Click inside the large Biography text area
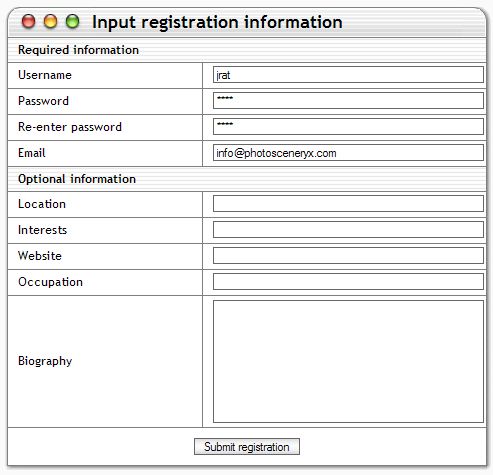493x475 pixels. (x=348, y=361)
